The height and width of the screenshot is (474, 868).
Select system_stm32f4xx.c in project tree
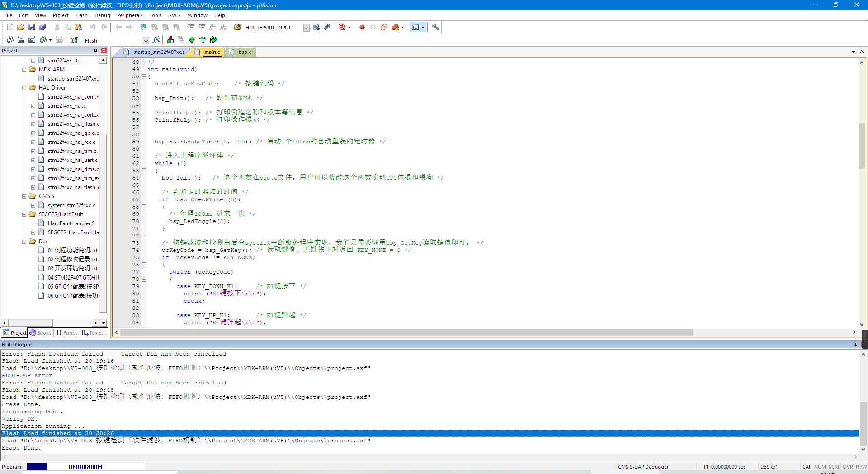point(71,205)
